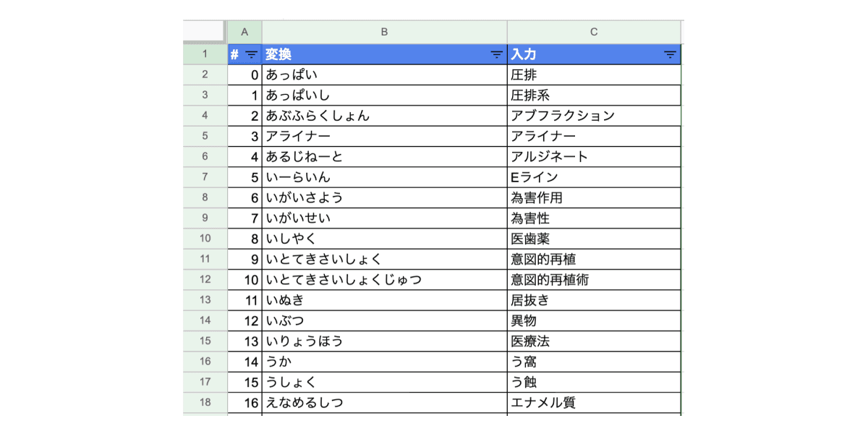Viewport: 868px width, 434px height.
Task: Select cell アブフラクション
Action: tap(595, 116)
